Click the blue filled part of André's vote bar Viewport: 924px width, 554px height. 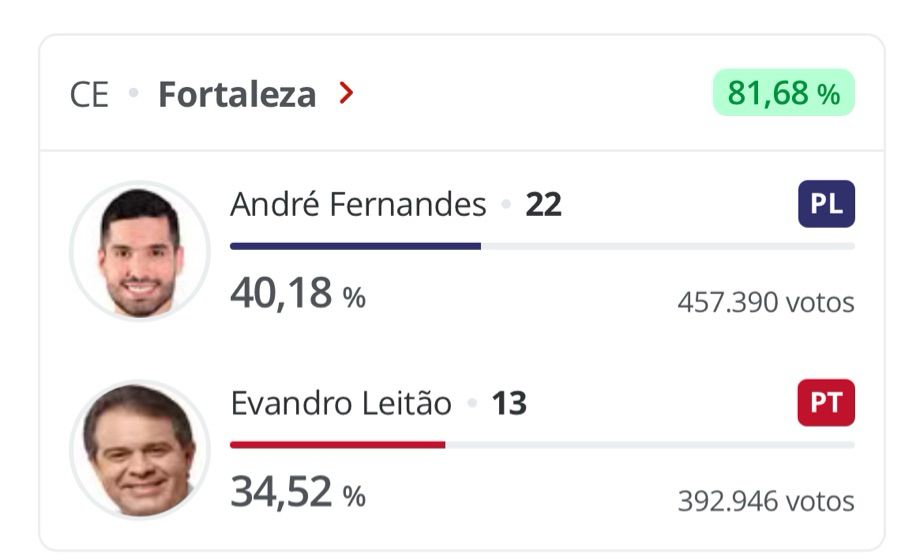355,245
